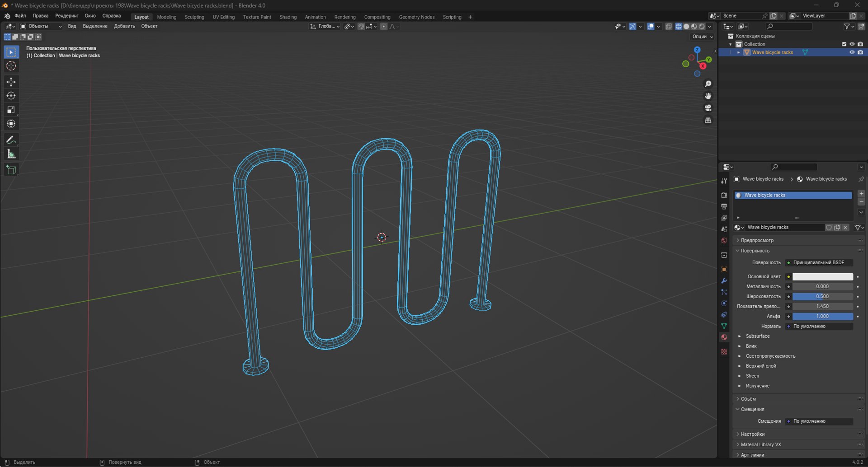
Task: Open the Tool properties tab
Action: click(724, 181)
